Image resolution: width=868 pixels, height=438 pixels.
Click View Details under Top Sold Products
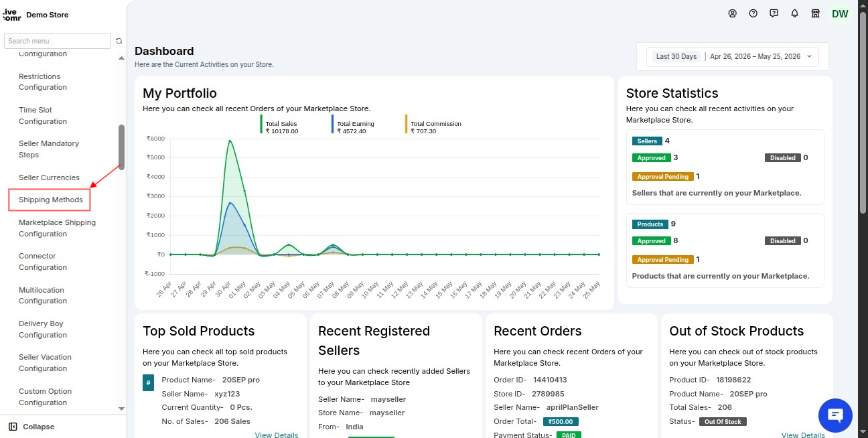276,435
